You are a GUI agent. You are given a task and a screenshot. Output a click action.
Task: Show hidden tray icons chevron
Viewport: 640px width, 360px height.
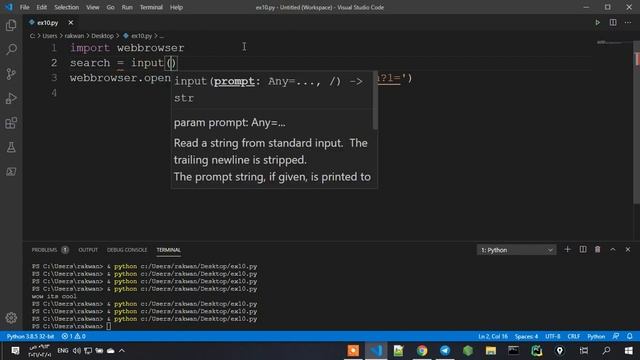pos(122,351)
